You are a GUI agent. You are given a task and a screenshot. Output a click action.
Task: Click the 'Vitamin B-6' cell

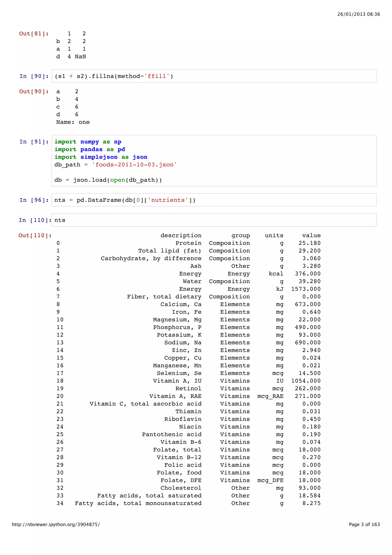click(x=181, y=442)
